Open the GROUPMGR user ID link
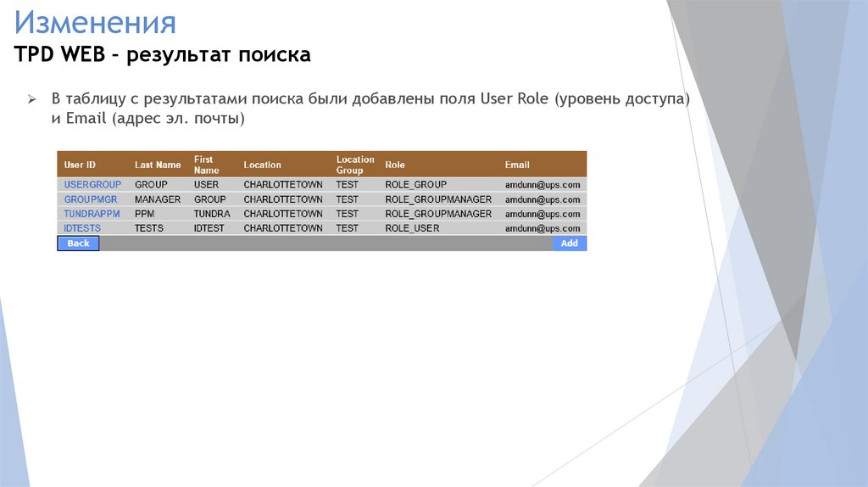Viewport: 868px width, 487px height. click(90, 199)
